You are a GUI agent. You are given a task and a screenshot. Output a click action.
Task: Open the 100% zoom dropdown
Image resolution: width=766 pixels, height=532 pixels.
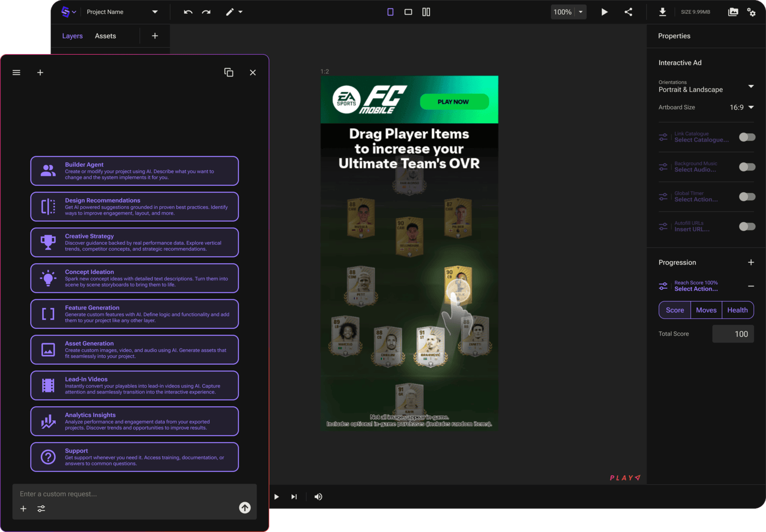(x=581, y=12)
